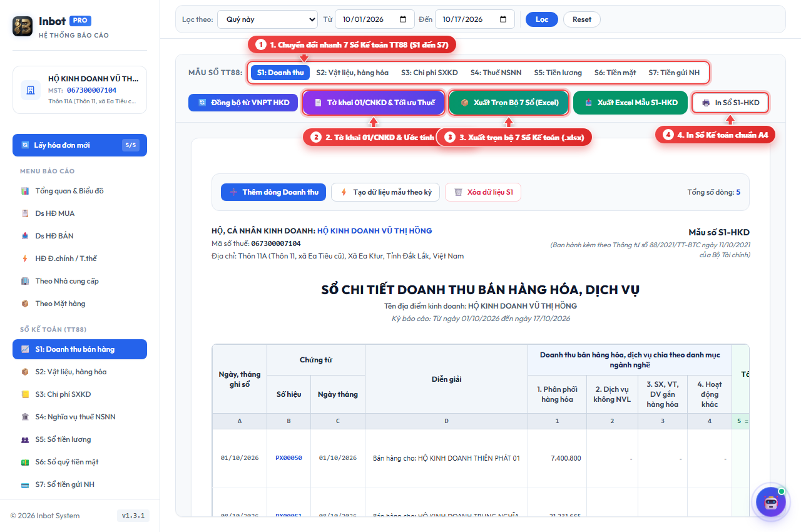Click the note icon beside S3: Chi phí SXKD in sidebar

(25, 394)
